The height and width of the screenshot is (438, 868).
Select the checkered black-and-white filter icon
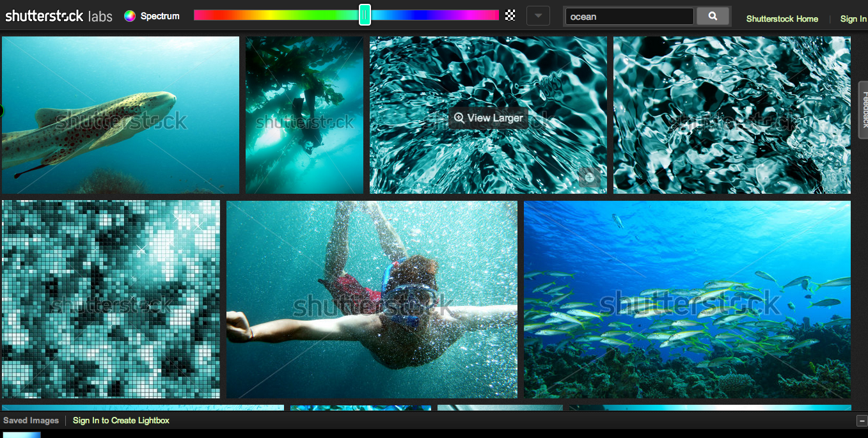coord(510,15)
